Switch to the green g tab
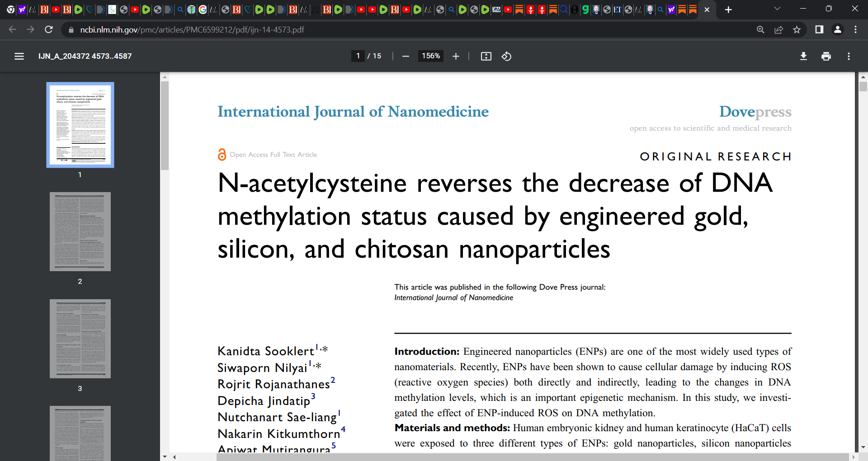Screen dimensions: 868x461 coord(585,9)
